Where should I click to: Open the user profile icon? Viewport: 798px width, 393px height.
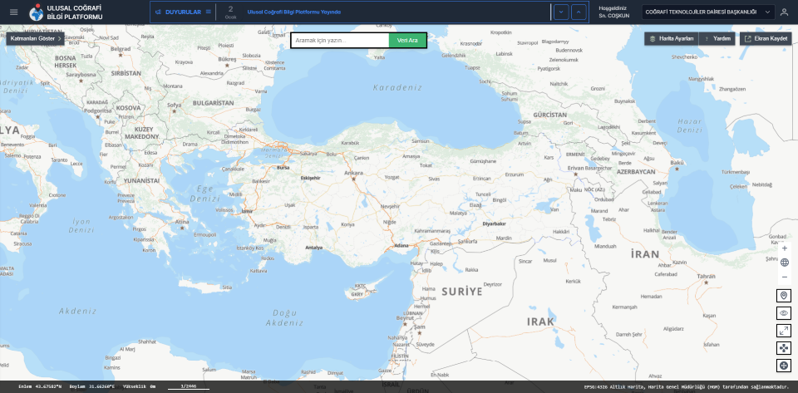tap(784, 12)
